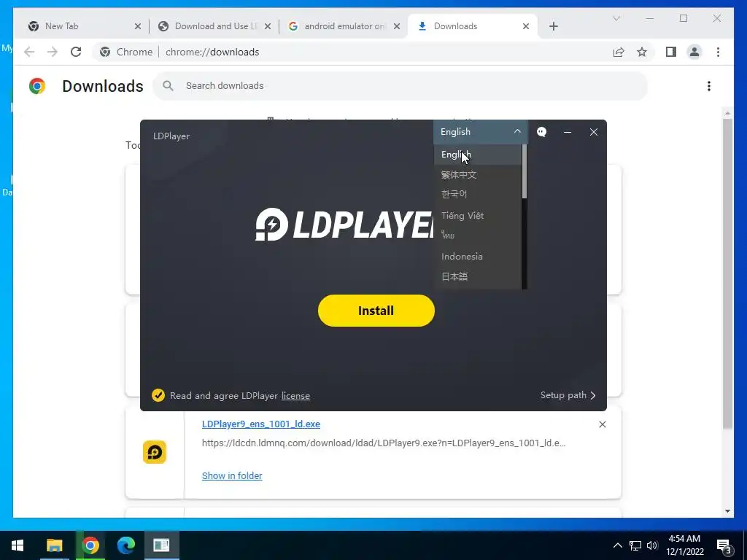This screenshot has height=560, width=747.
Task: Launch Microsoft Edge from taskbar
Action: coord(125,545)
